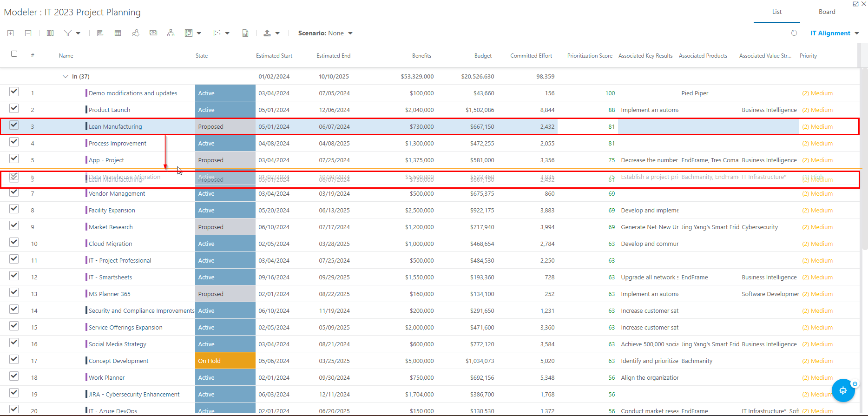868x416 pixels.
Task: Uncheck the Product Launch row checkbox
Action: point(14,108)
